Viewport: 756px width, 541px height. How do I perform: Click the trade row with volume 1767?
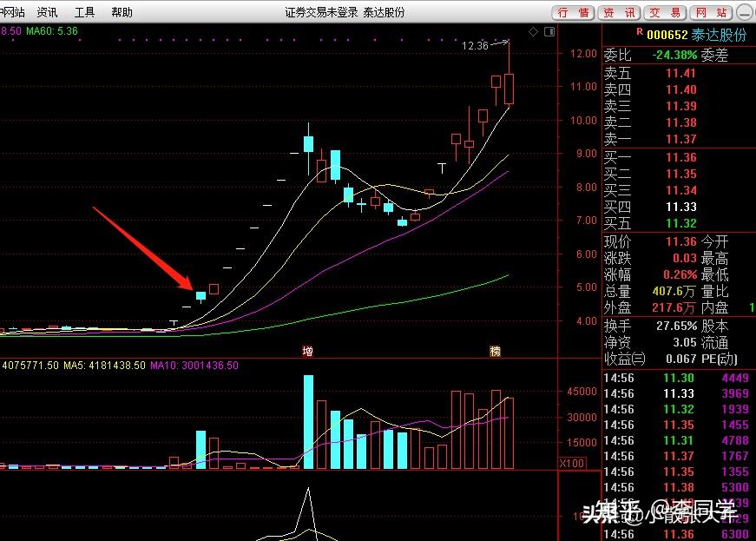coord(677,456)
